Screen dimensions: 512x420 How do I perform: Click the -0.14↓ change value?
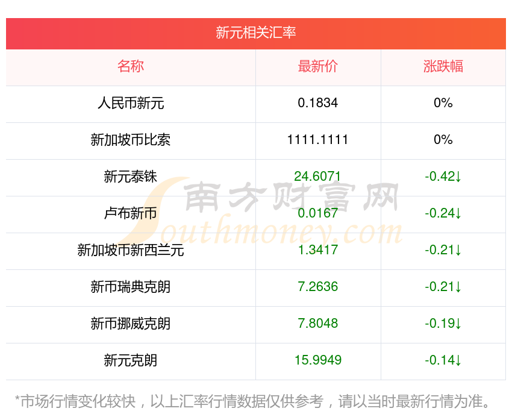point(443,360)
